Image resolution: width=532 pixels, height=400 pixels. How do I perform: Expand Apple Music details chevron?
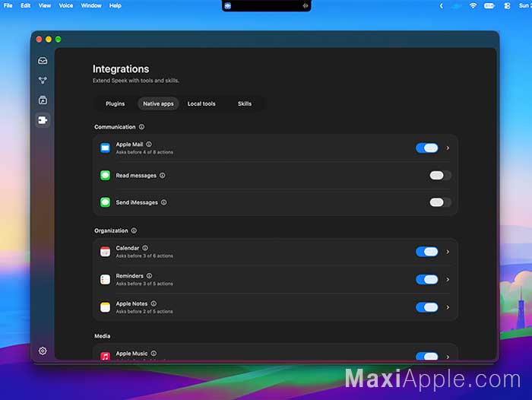[448, 357]
